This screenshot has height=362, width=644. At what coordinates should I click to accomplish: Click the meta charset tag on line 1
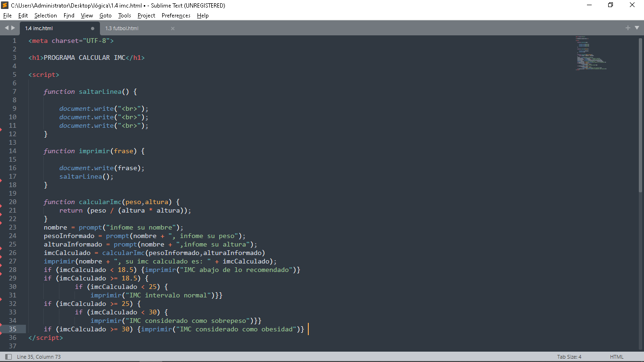pos(71,41)
